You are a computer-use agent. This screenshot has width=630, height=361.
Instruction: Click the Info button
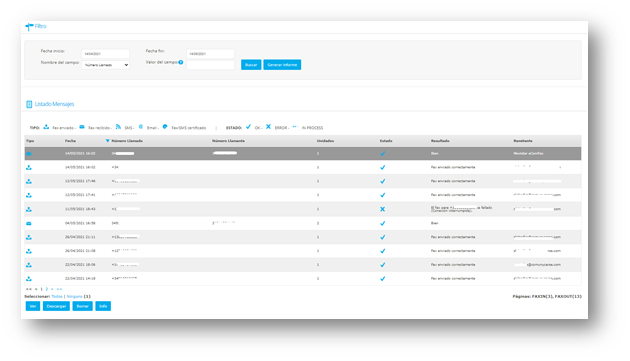pos(103,306)
